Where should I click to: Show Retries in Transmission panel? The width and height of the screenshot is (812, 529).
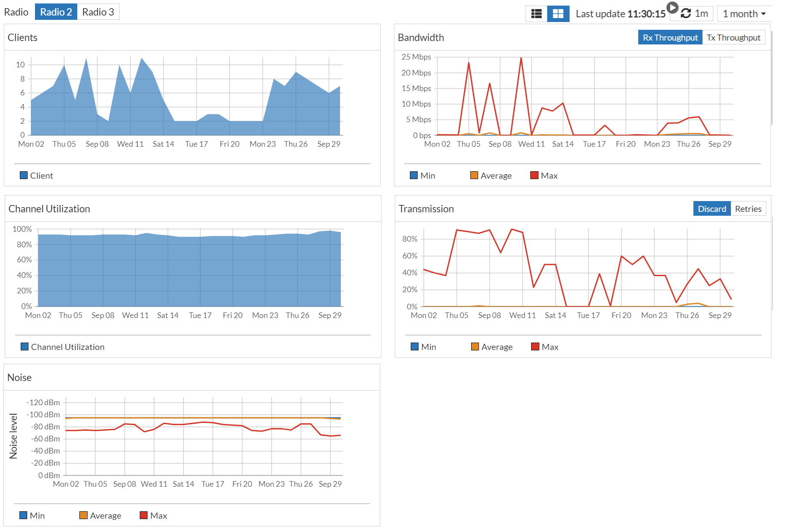pos(748,209)
